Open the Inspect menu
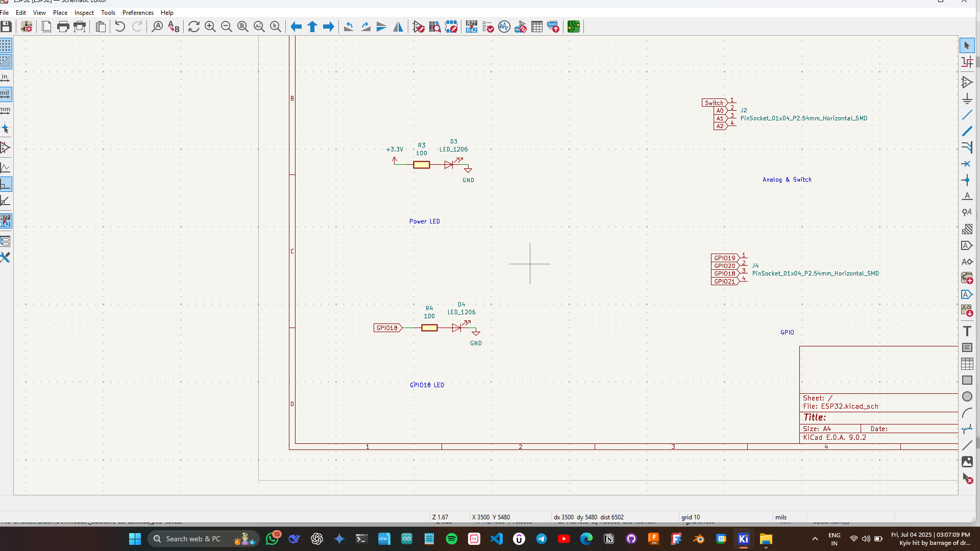980x551 pixels. click(x=84, y=13)
